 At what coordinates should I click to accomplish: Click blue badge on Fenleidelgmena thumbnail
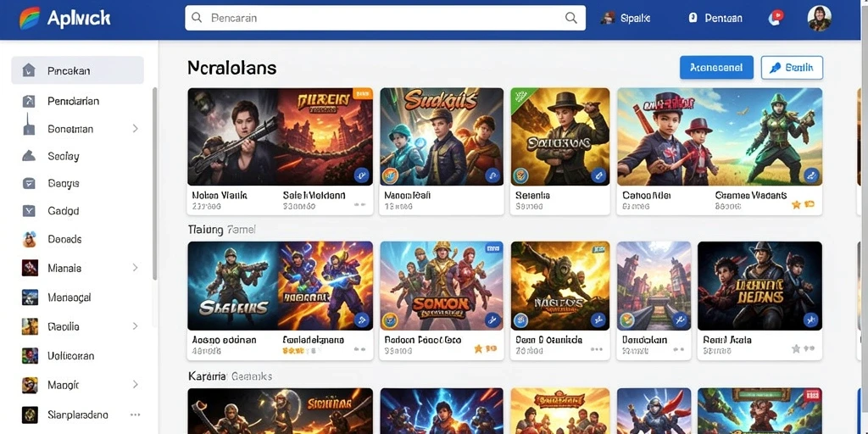[361, 320]
